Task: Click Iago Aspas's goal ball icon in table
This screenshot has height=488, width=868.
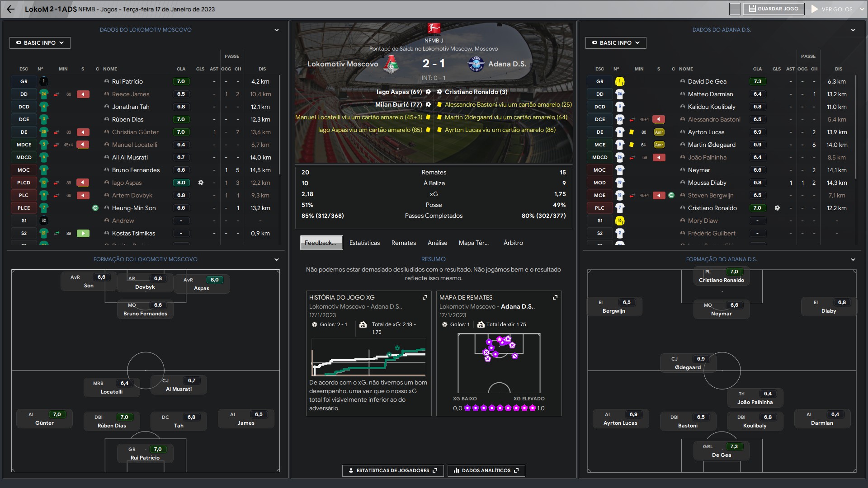Action: click(201, 183)
